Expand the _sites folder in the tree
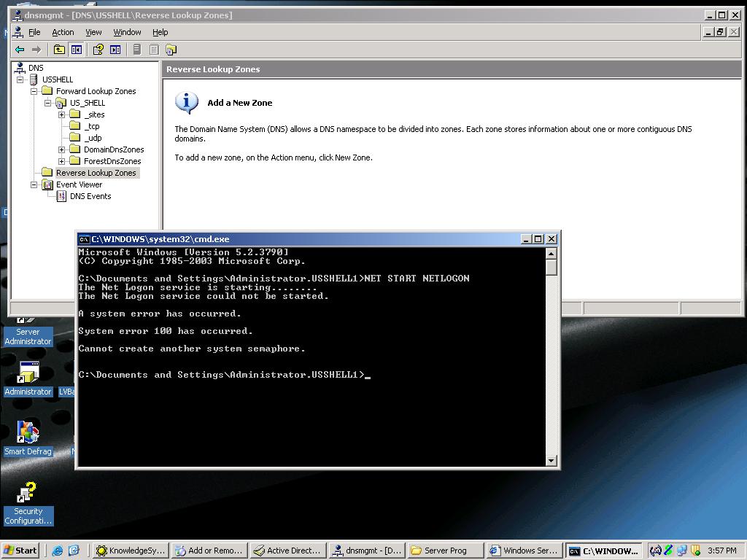Image resolution: width=747 pixels, height=560 pixels. click(x=63, y=114)
